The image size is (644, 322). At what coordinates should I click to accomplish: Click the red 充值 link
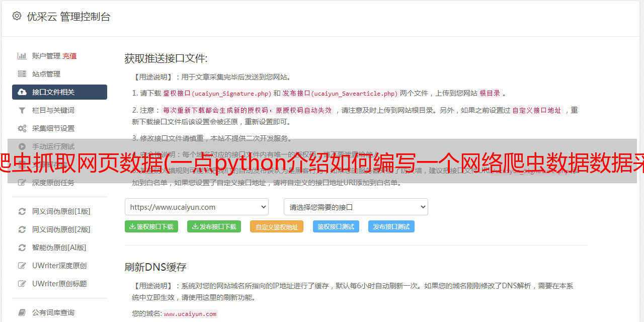(x=69, y=56)
